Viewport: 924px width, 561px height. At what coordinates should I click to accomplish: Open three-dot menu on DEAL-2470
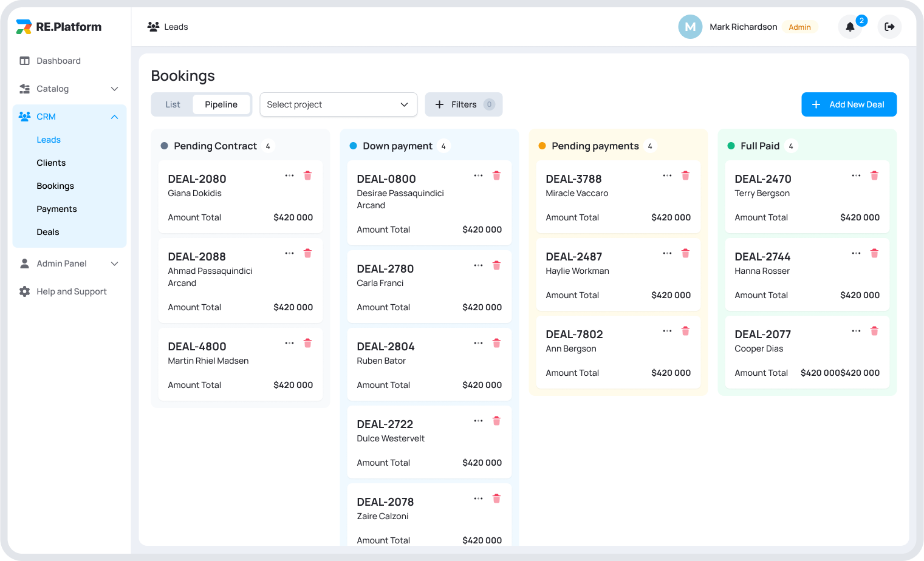(x=856, y=175)
